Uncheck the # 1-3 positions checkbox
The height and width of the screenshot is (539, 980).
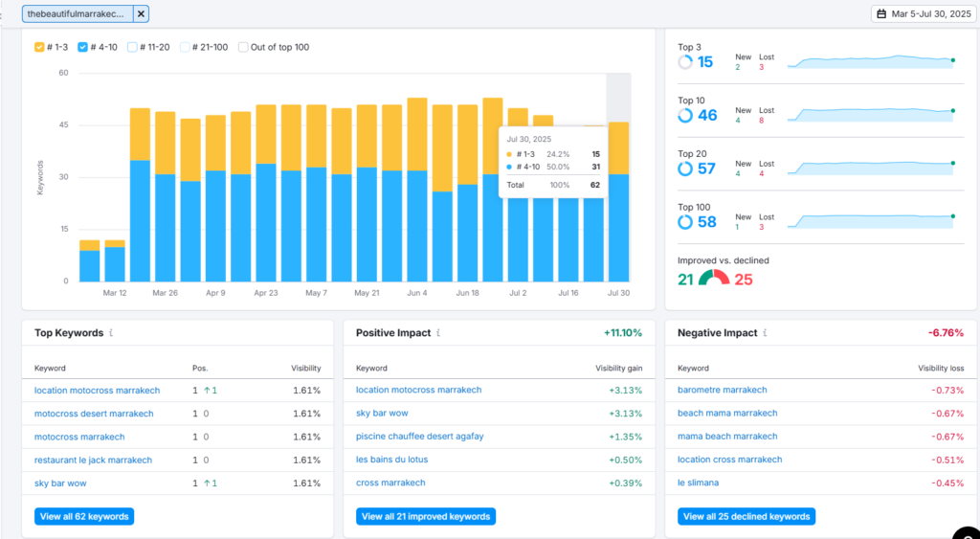(39, 47)
